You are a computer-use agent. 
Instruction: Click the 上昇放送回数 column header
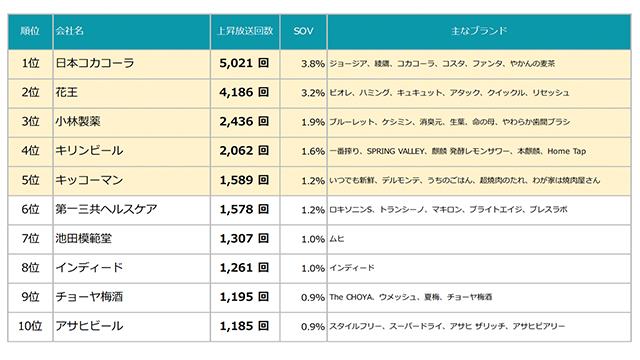point(245,31)
